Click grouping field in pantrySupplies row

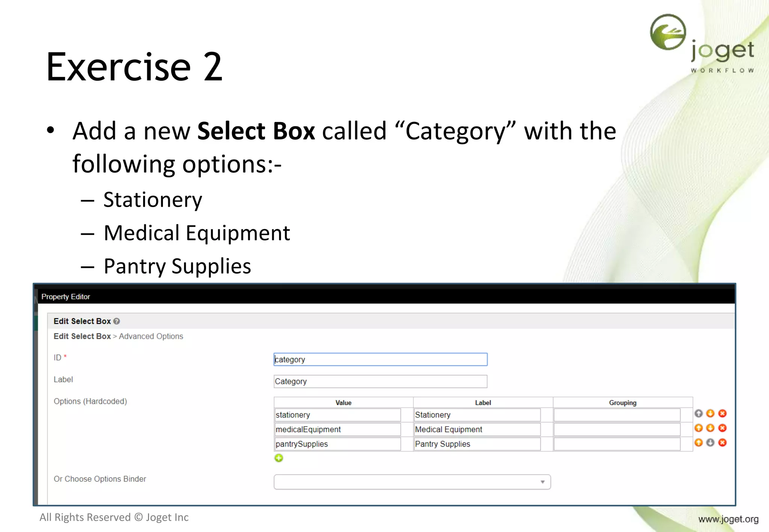click(617, 444)
